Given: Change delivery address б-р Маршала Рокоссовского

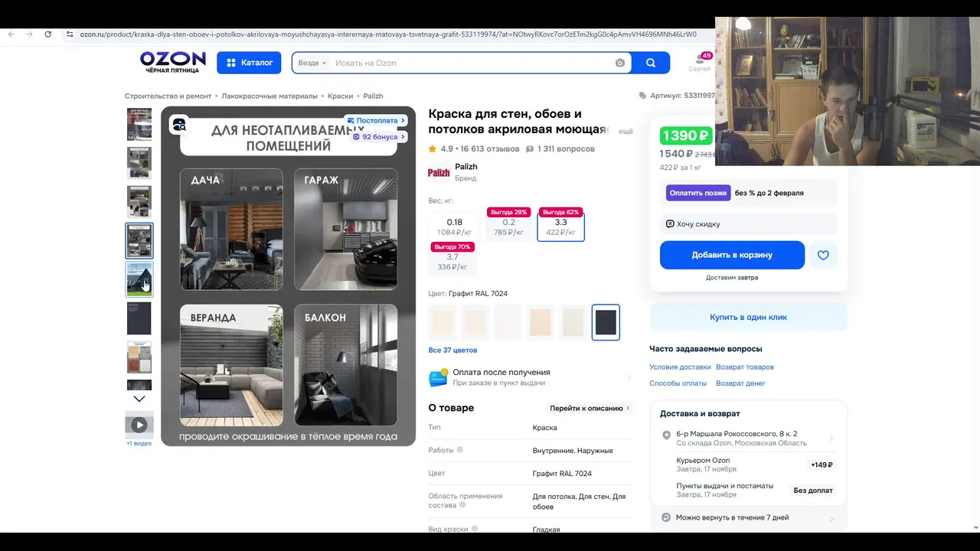Looking at the screenshot, I should [748, 438].
